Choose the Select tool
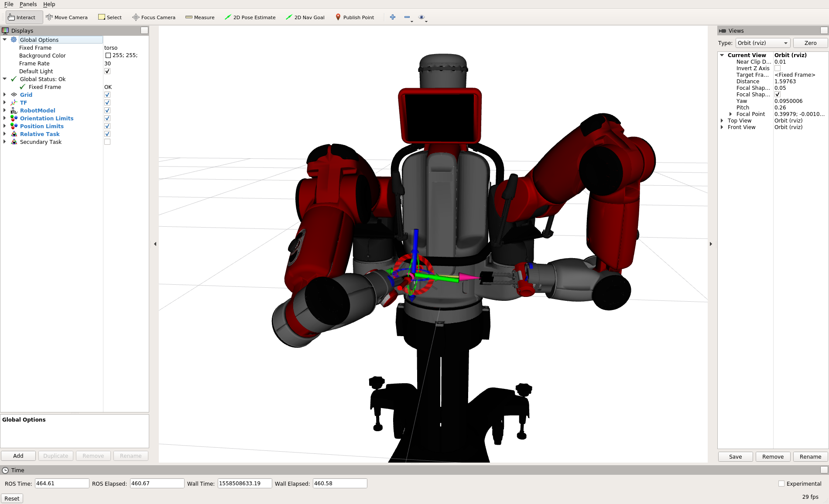Viewport: 829px width, 504px height. point(110,17)
